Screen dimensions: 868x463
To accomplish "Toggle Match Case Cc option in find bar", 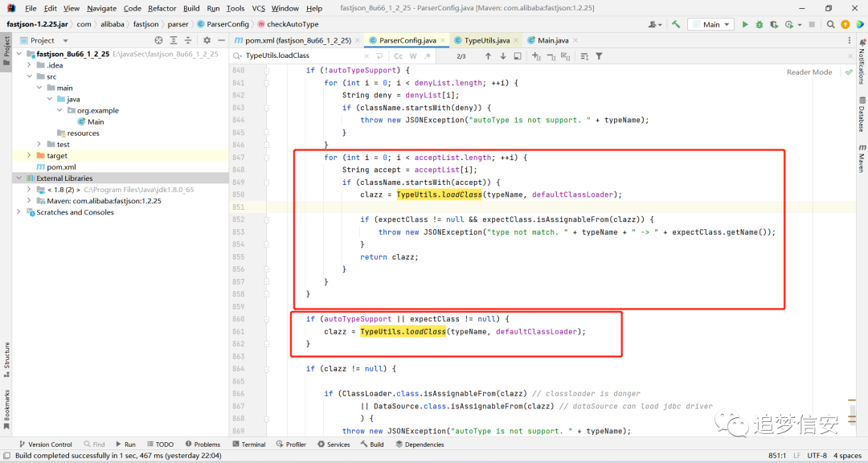I will tap(398, 56).
